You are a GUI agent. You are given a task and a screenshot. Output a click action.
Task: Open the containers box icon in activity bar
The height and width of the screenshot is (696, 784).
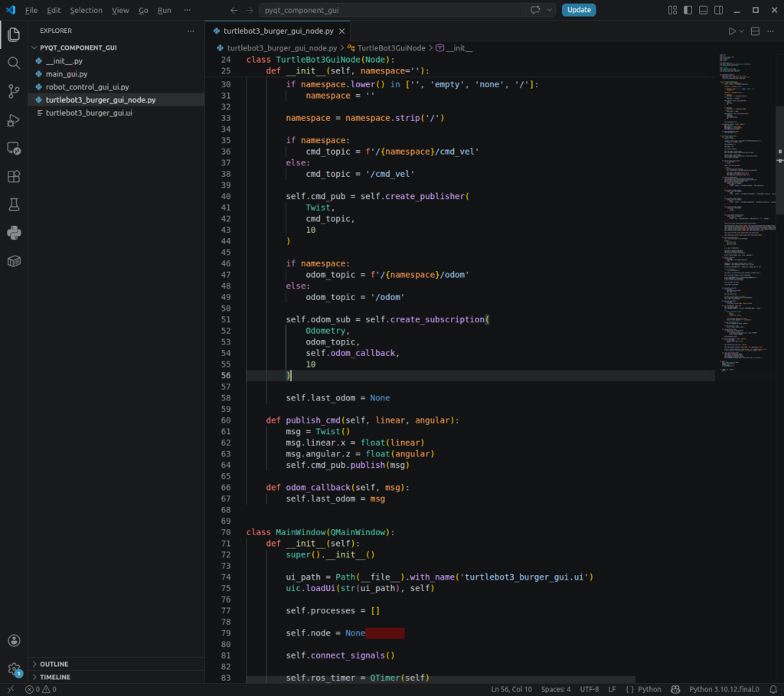(14, 261)
